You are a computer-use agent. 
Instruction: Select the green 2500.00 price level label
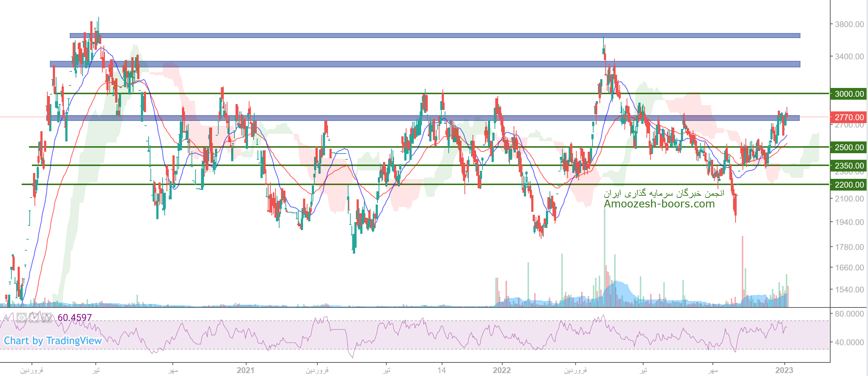(849, 147)
